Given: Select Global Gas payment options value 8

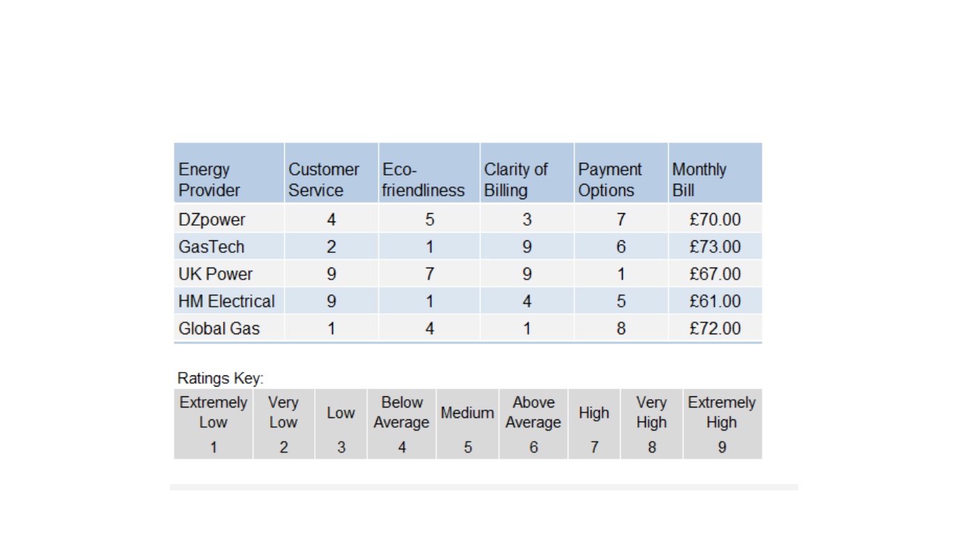Looking at the screenshot, I should click(x=621, y=328).
